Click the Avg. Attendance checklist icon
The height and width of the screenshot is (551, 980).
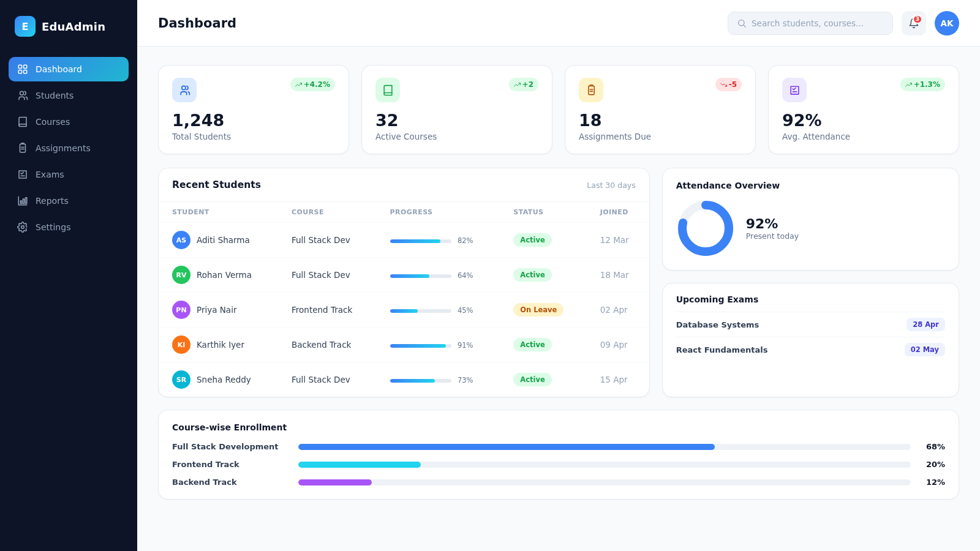pyautogui.click(x=794, y=90)
